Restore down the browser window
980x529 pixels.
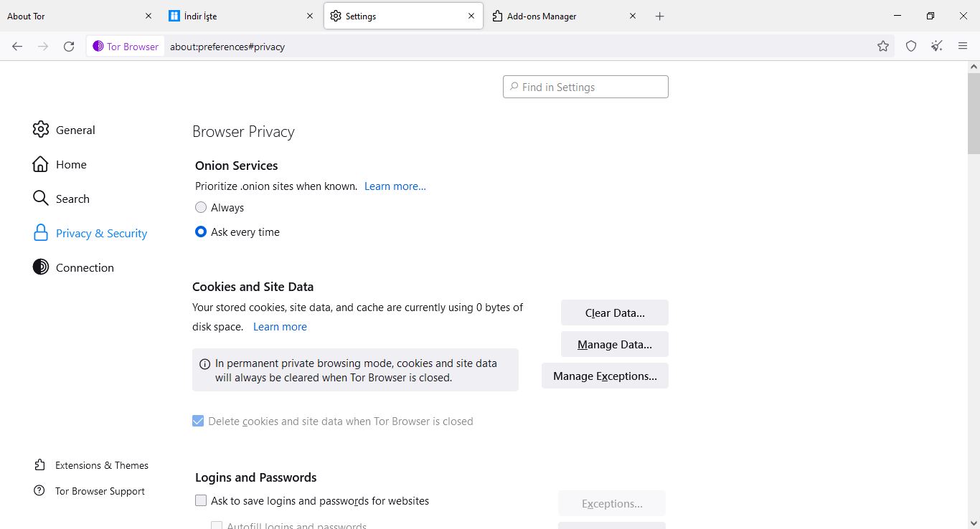click(x=930, y=16)
